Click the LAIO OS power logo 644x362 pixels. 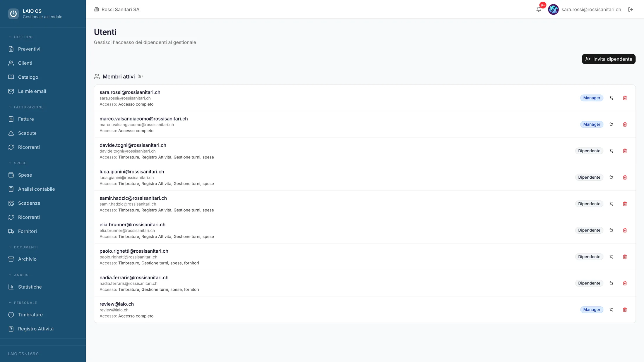[x=13, y=14]
